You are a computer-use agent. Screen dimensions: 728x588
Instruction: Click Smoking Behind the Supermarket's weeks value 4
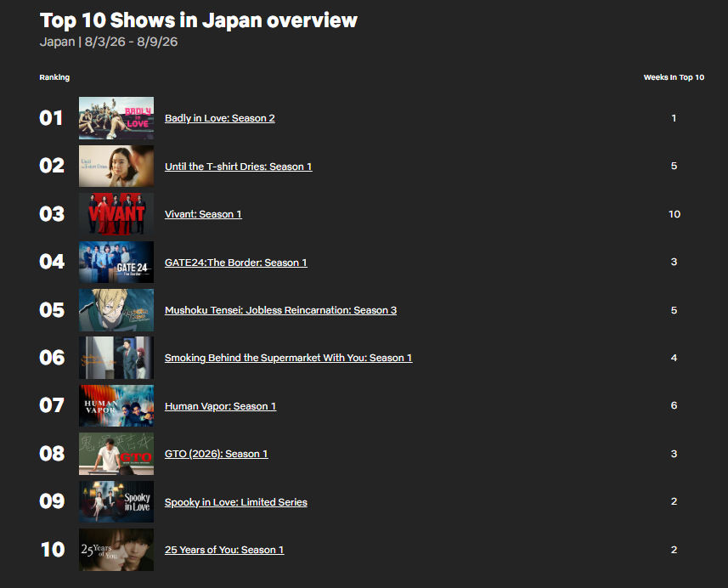674,358
